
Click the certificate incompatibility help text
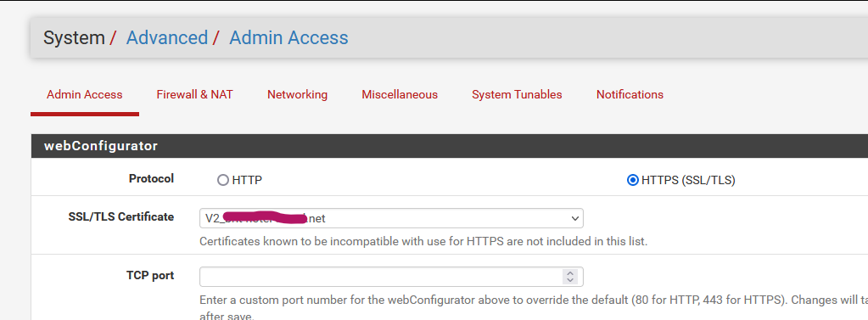(x=423, y=242)
